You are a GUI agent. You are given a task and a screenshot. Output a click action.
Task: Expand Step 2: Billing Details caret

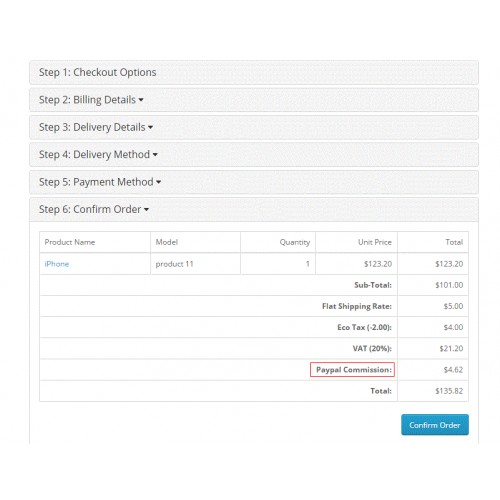pyautogui.click(x=141, y=100)
